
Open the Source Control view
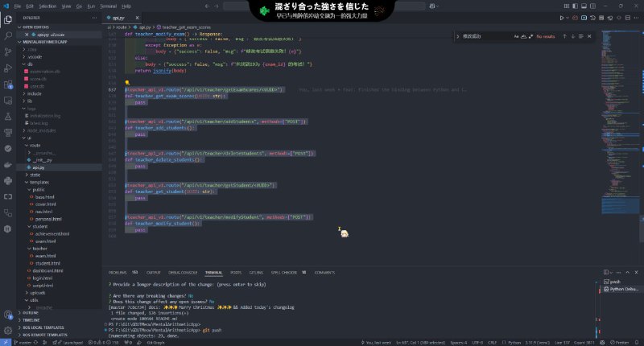tap(9, 50)
